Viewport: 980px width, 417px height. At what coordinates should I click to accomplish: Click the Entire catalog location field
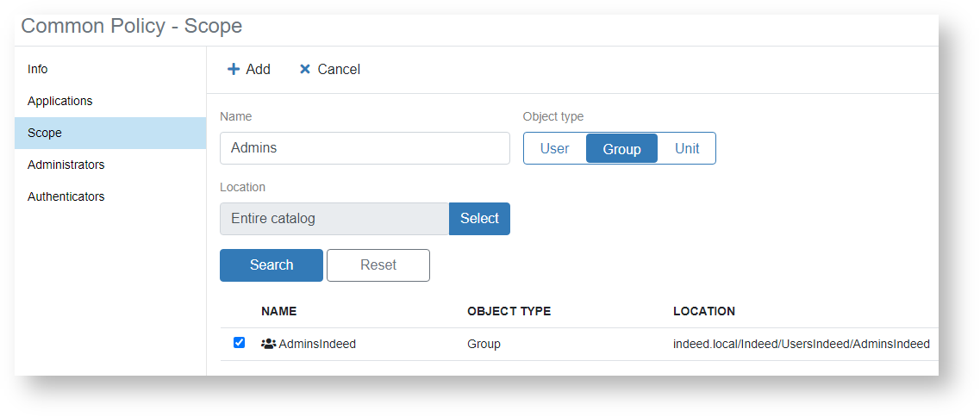coord(334,219)
